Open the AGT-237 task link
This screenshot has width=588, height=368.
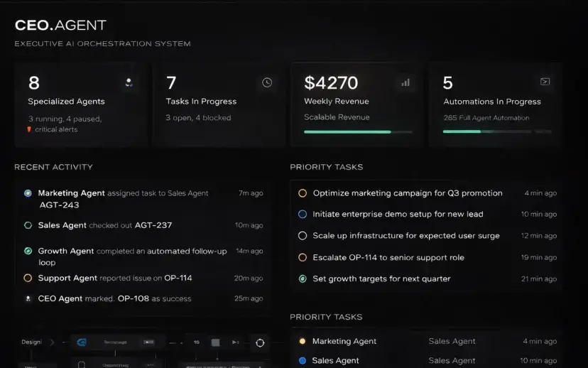[x=153, y=225]
